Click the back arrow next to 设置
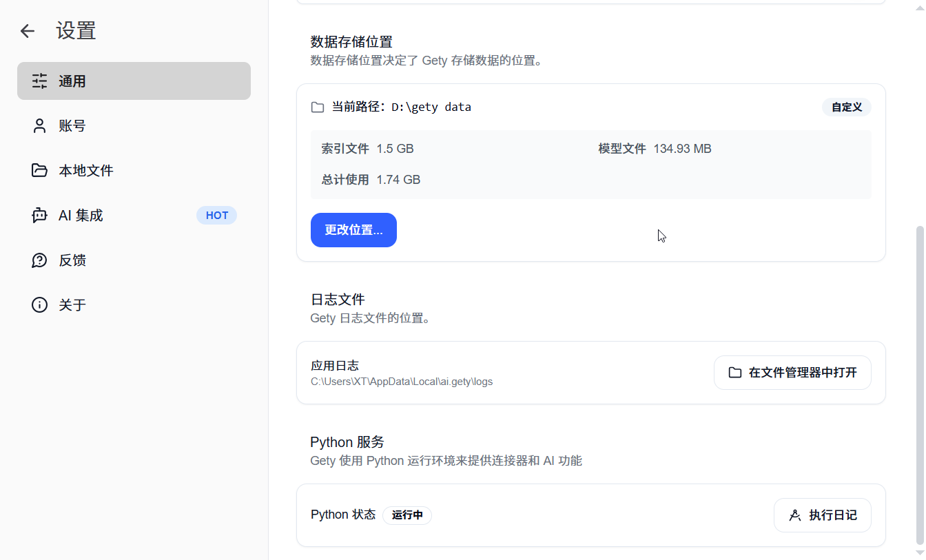926x560 pixels. tap(27, 31)
